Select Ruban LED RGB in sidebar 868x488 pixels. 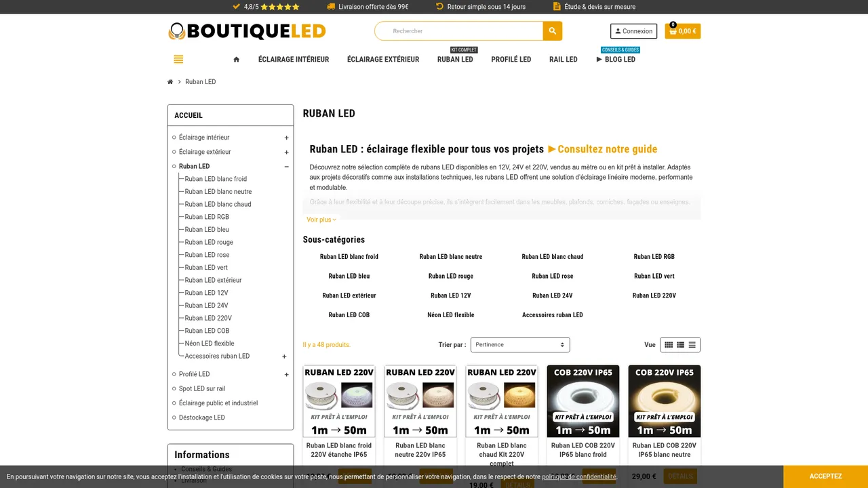coord(207,217)
